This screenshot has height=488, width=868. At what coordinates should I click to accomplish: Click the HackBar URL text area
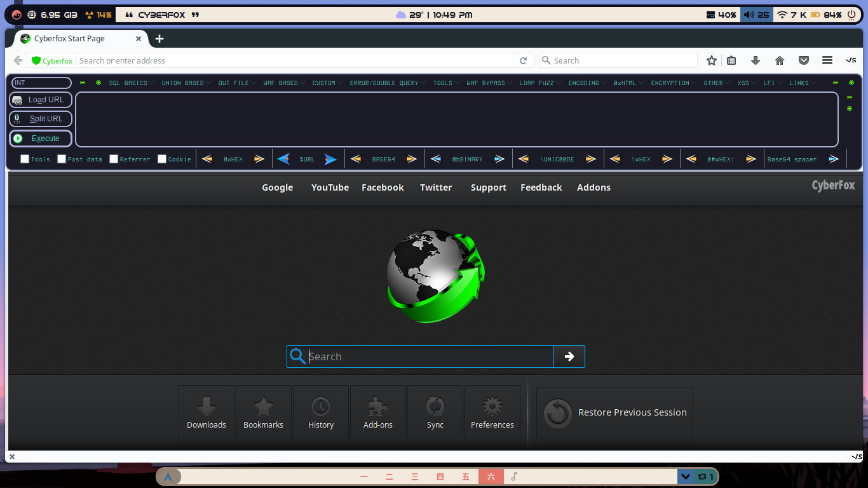[x=457, y=119]
